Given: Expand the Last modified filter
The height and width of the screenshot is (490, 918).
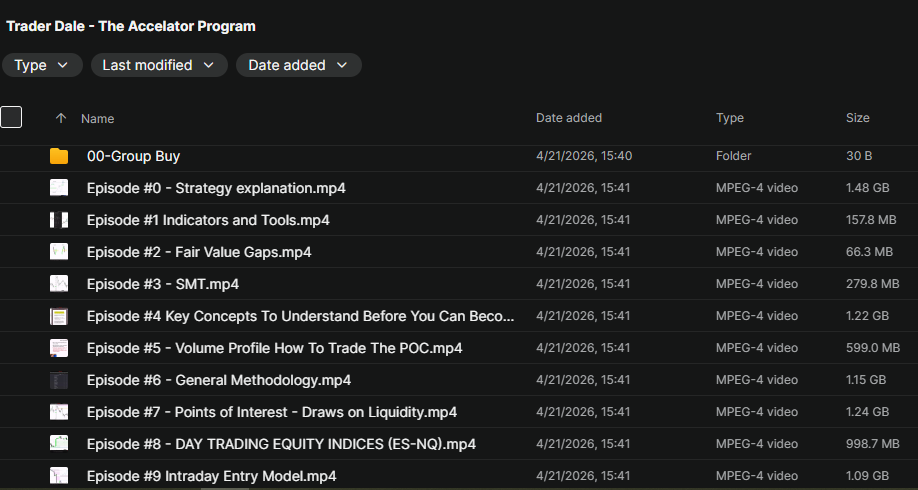Looking at the screenshot, I should coord(158,65).
